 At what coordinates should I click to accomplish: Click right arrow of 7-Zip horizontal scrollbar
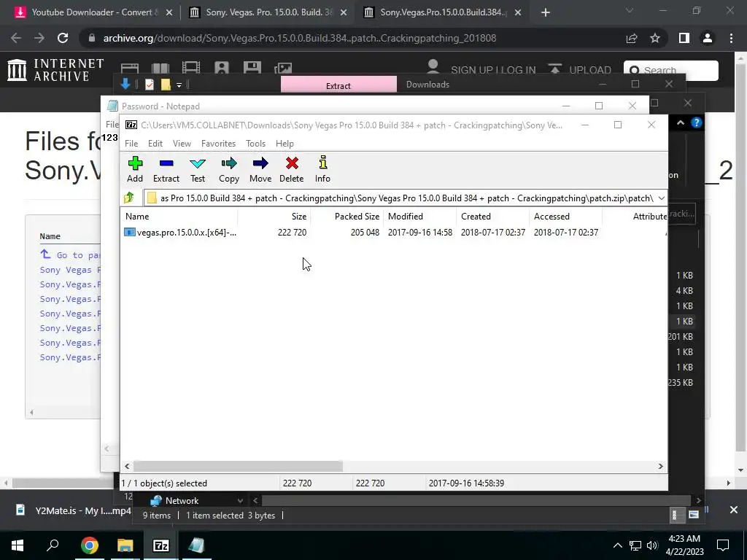pyautogui.click(x=660, y=466)
